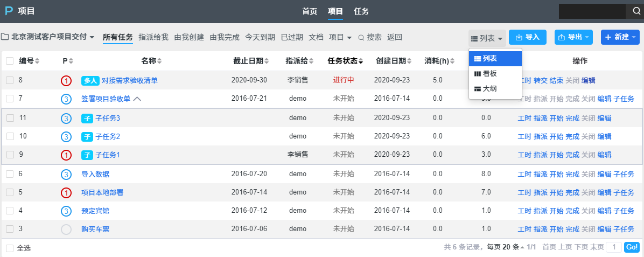
Task: Check the checkbox for task 8
Action: (10, 80)
